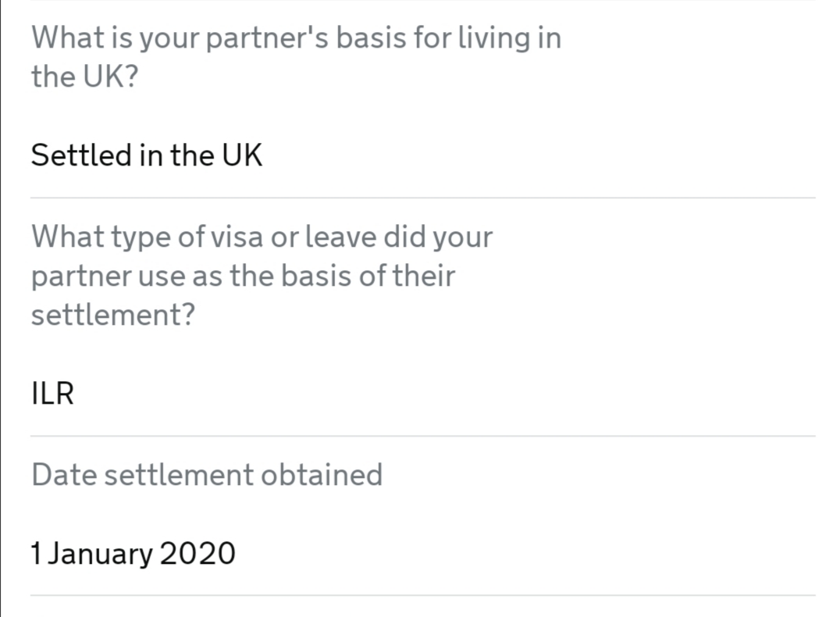
Task: Click the words 'the UK?' in first question
Action: pyautogui.click(x=84, y=76)
